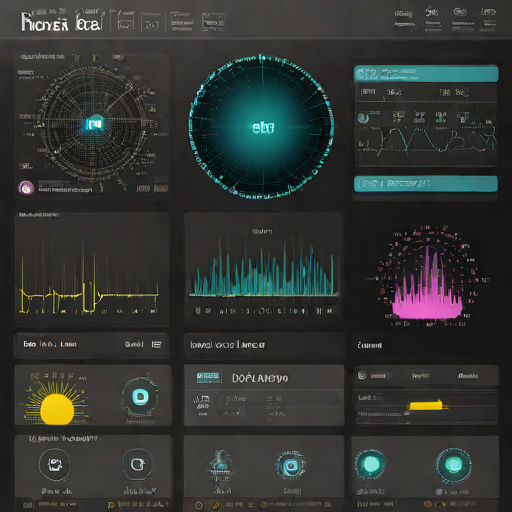Click the teal round icon above the line graph

363,118
